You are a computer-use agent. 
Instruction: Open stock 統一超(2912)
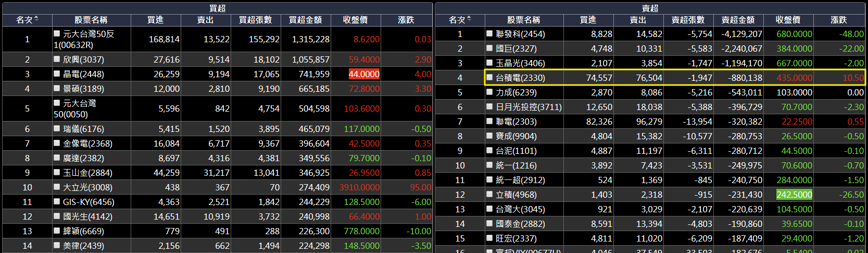520,180
